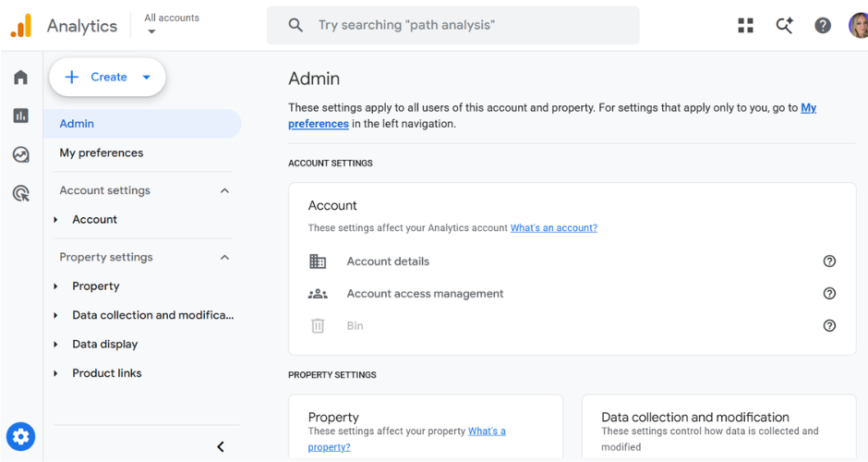Open Analytics insights sparkle search icon
The height and width of the screenshot is (462, 868).
(x=784, y=25)
